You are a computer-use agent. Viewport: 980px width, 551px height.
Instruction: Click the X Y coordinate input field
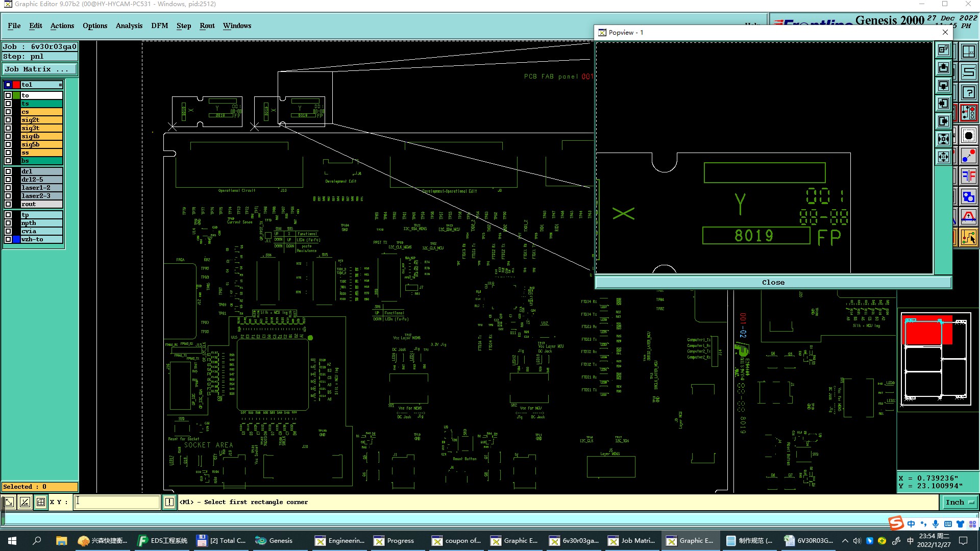(117, 502)
